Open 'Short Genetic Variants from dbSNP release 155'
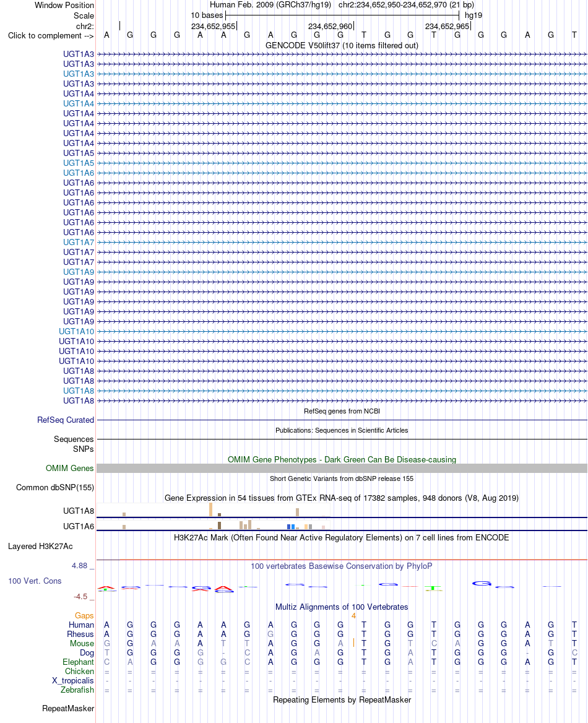Image resolution: width=588 pixels, height=723 pixels. (342, 478)
